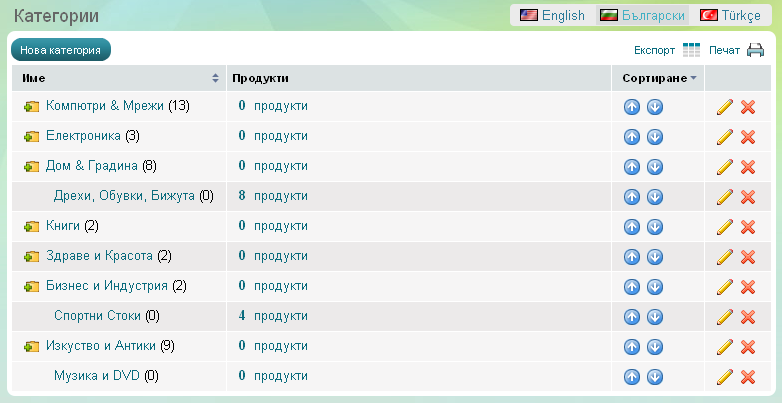Switch language to English
782x403 pixels.
click(551, 15)
